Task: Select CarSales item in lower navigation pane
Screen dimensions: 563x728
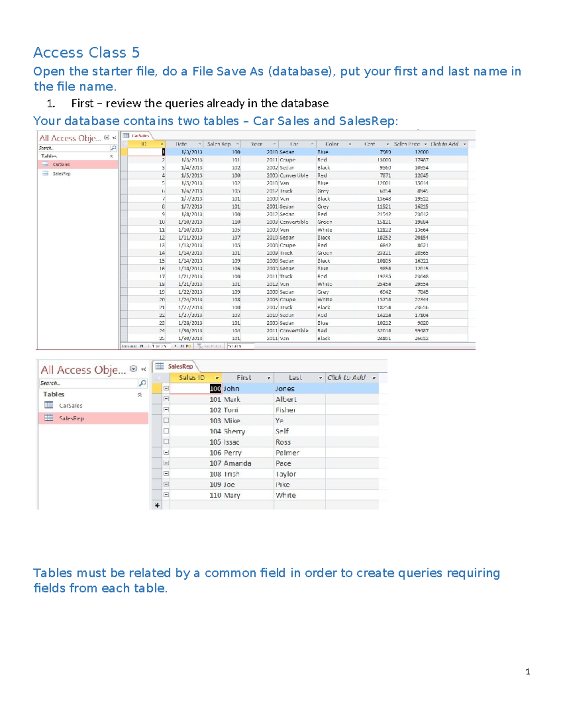Action: point(93,405)
